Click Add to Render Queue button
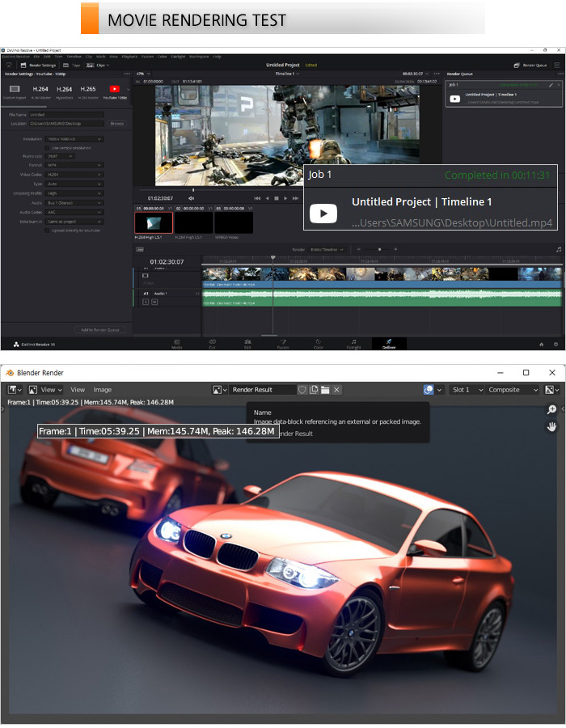Image resolution: width=566 pixels, height=728 pixels. click(100, 330)
